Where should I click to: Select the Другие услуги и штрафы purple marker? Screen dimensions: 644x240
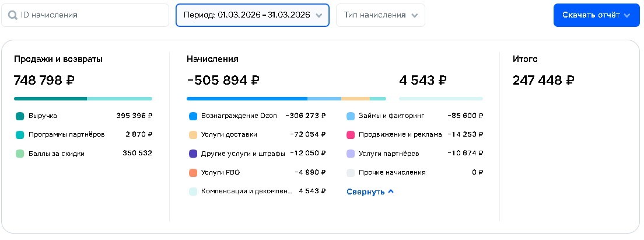[x=193, y=154]
